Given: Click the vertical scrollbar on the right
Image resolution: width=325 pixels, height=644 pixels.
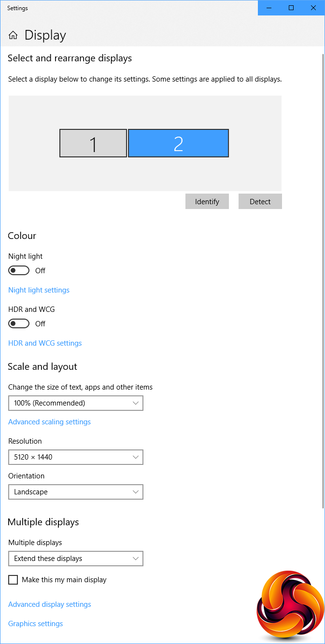Looking at the screenshot, I should click(323, 280).
